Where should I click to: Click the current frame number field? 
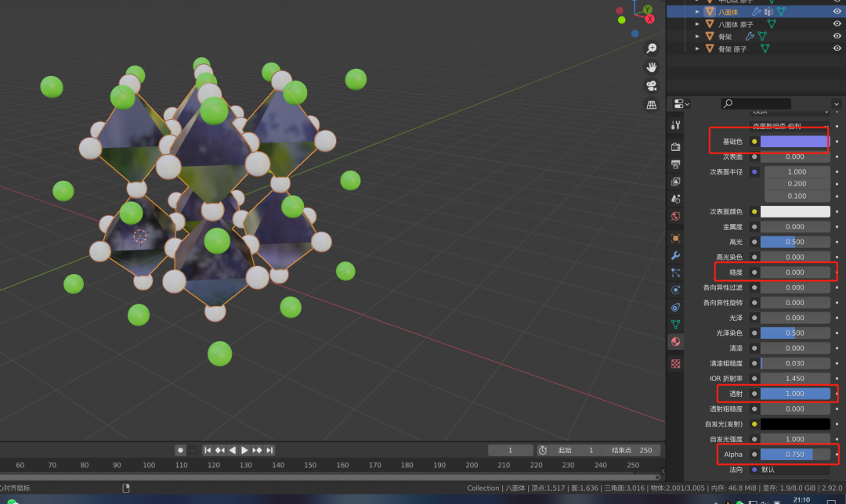pos(511,450)
